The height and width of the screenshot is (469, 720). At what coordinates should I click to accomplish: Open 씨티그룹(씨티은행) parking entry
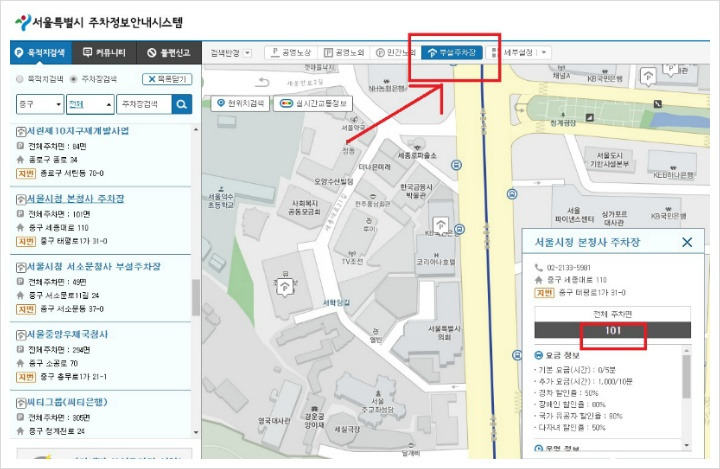[67, 402]
